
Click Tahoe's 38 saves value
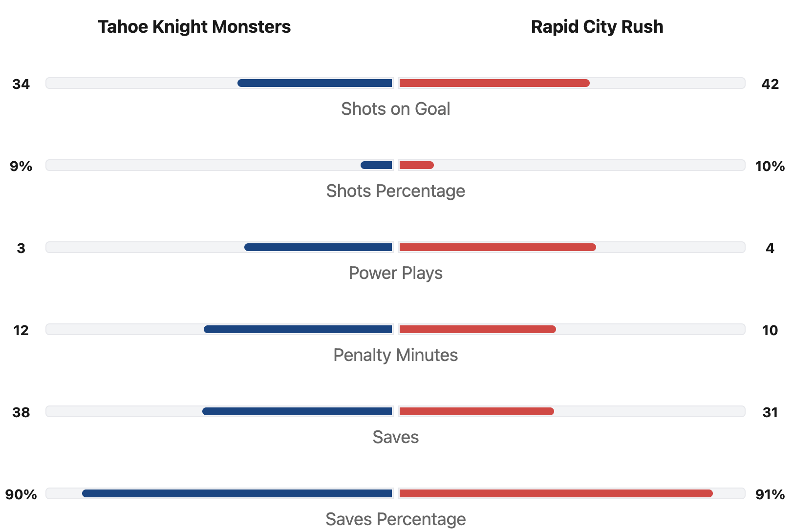[x=21, y=413]
